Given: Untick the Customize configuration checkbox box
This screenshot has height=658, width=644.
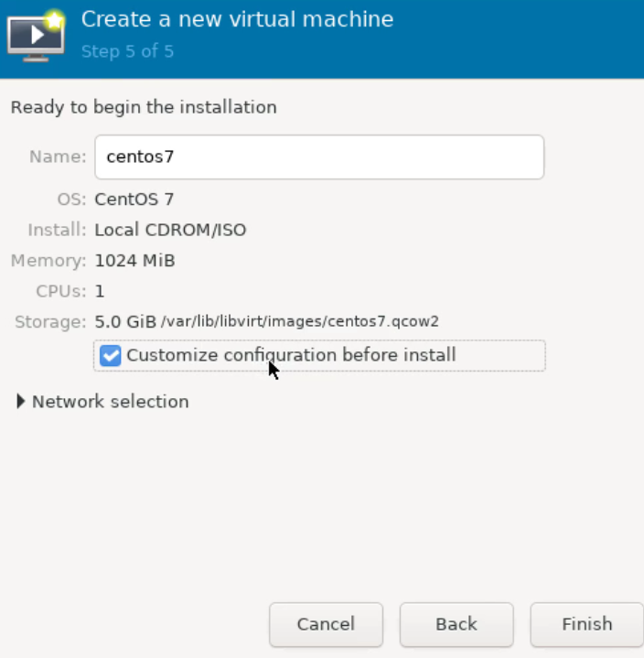Looking at the screenshot, I should tap(110, 355).
